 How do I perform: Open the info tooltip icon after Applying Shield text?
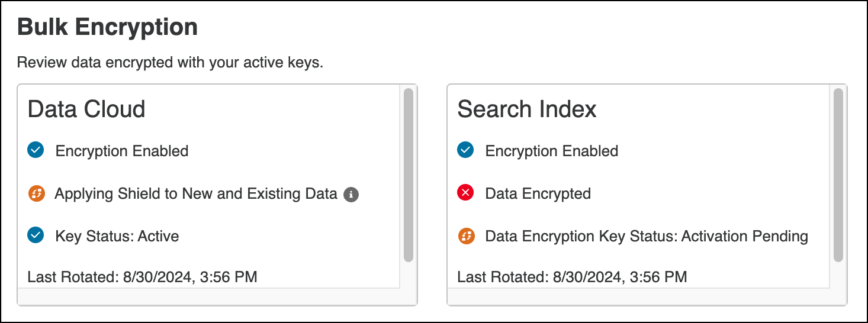click(x=351, y=194)
